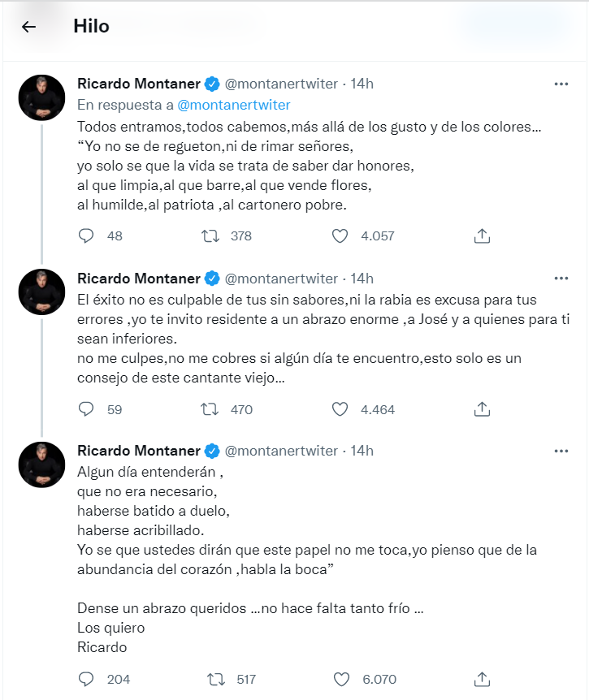Open the Ricardo Montaner name on second tweet
589x700 pixels.
[139, 279]
